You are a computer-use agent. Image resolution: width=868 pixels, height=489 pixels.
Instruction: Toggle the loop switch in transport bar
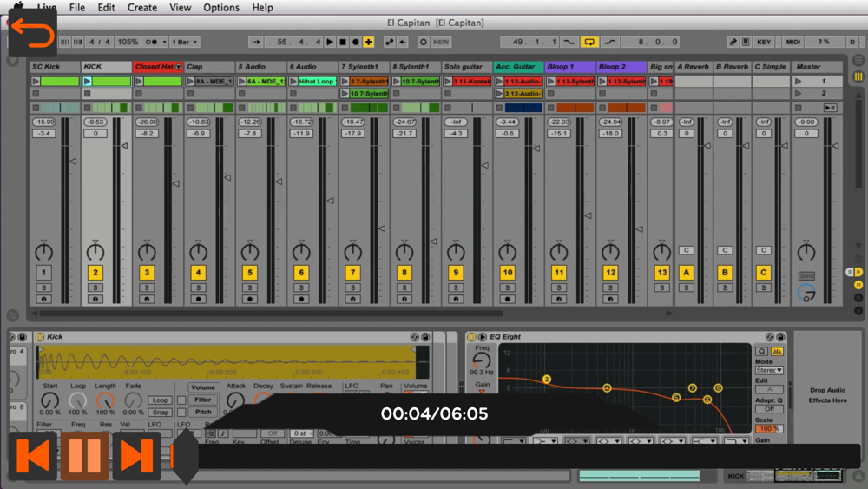coord(589,42)
